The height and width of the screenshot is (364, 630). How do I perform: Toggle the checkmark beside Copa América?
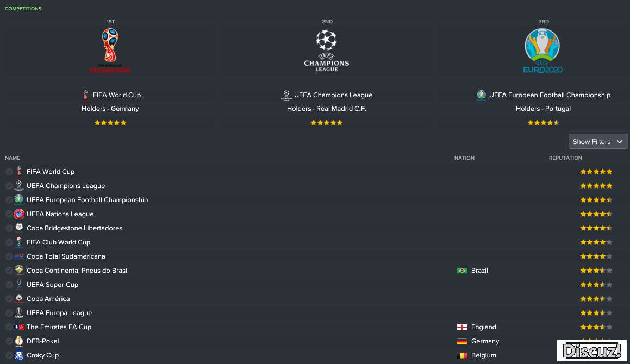tap(9, 299)
